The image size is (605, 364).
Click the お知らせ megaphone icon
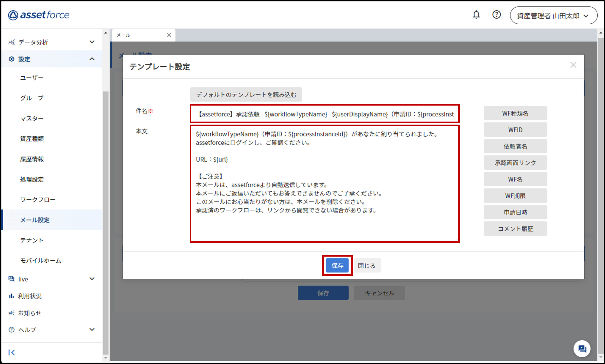pyautogui.click(x=11, y=313)
